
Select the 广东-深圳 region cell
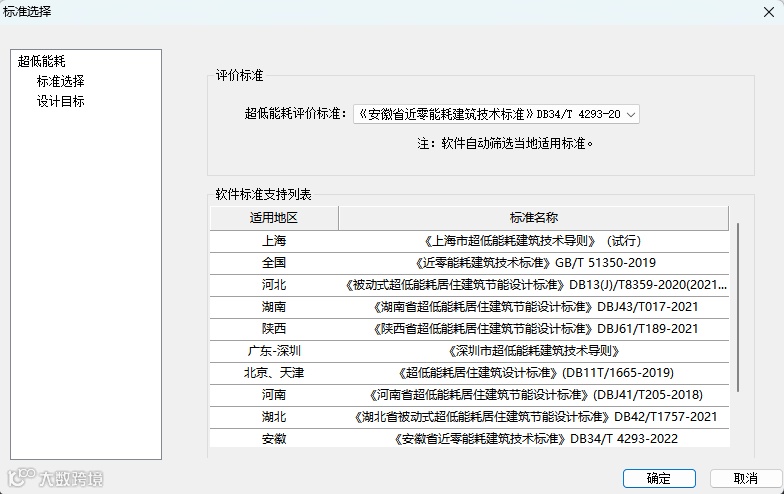pyautogui.click(x=274, y=351)
